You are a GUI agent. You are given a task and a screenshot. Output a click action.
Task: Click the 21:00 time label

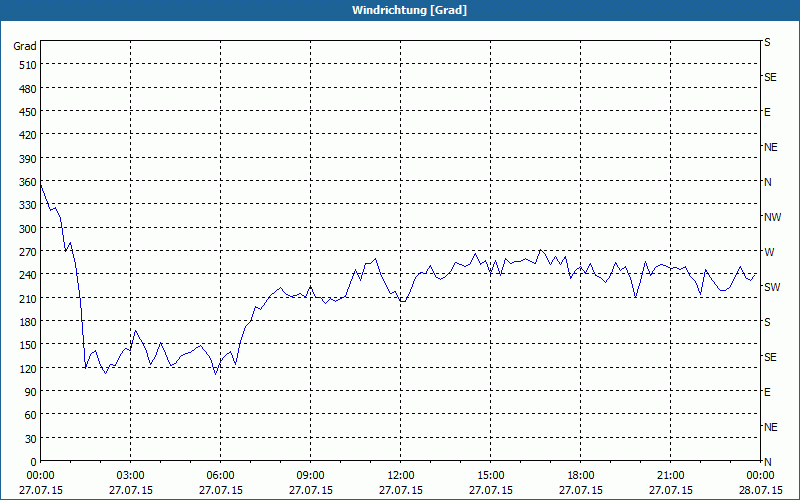670,476
